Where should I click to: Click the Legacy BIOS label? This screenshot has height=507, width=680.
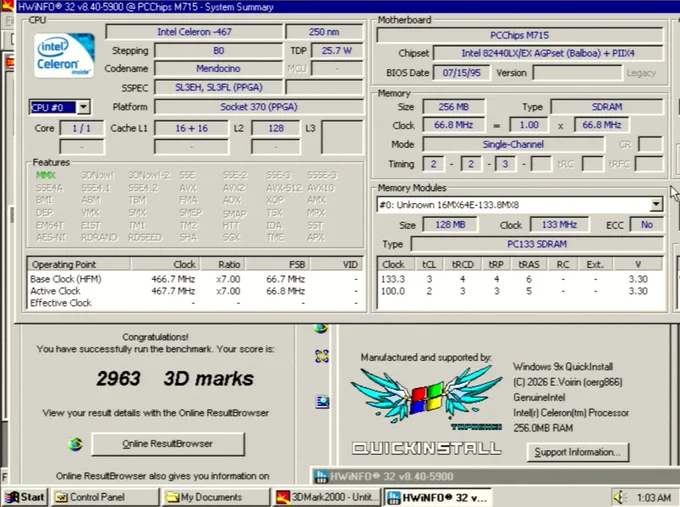point(641,73)
